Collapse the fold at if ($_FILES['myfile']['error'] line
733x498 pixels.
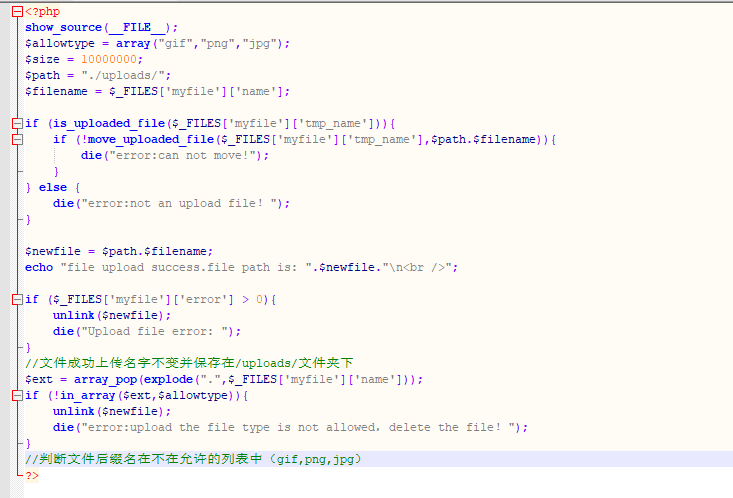click(x=17, y=299)
